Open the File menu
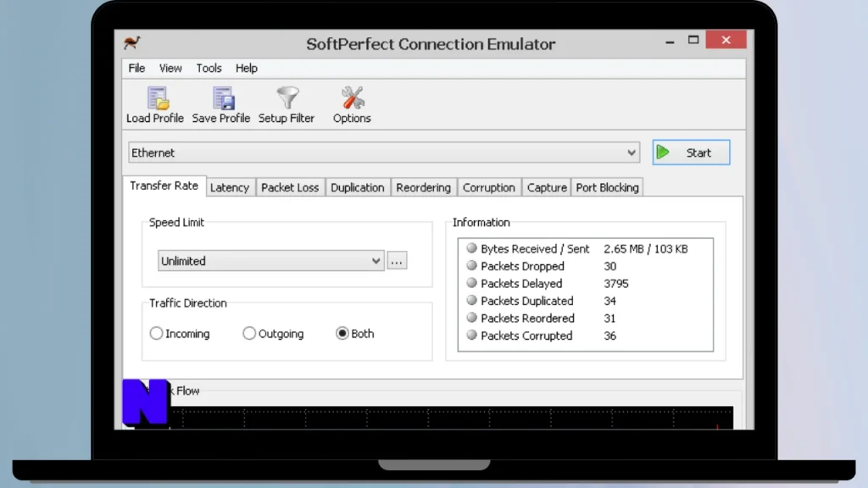Viewport: 868px width, 488px height. [x=136, y=68]
